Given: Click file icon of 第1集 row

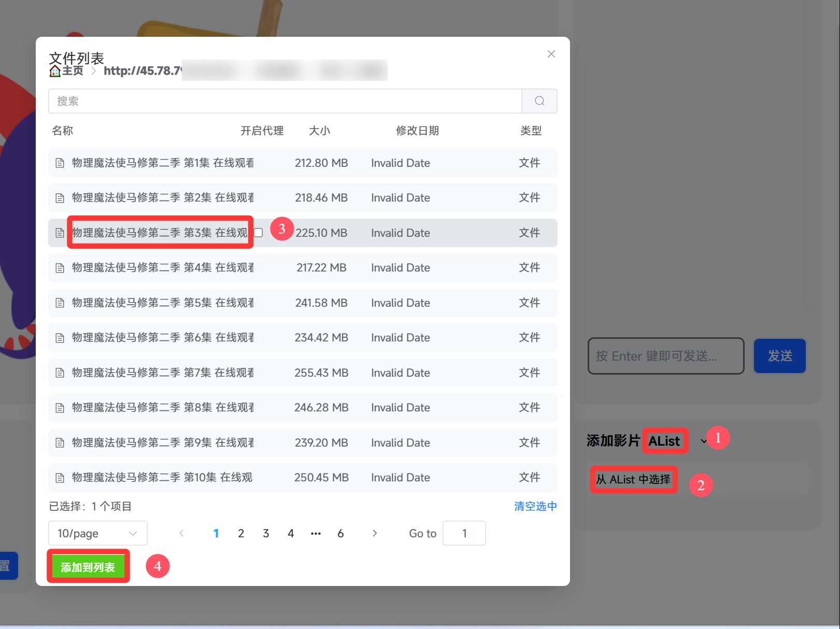Looking at the screenshot, I should (60, 163).
